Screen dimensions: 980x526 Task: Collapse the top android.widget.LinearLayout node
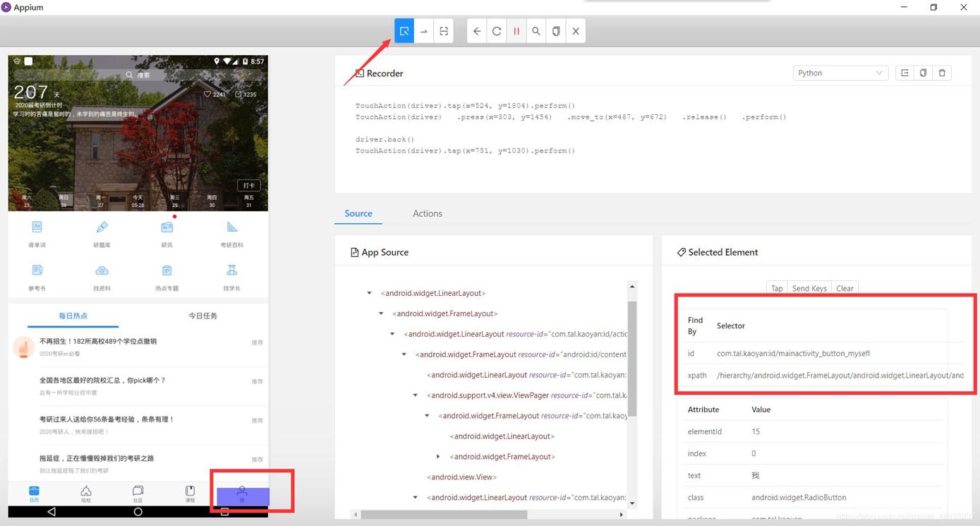[x=369, y=293]
